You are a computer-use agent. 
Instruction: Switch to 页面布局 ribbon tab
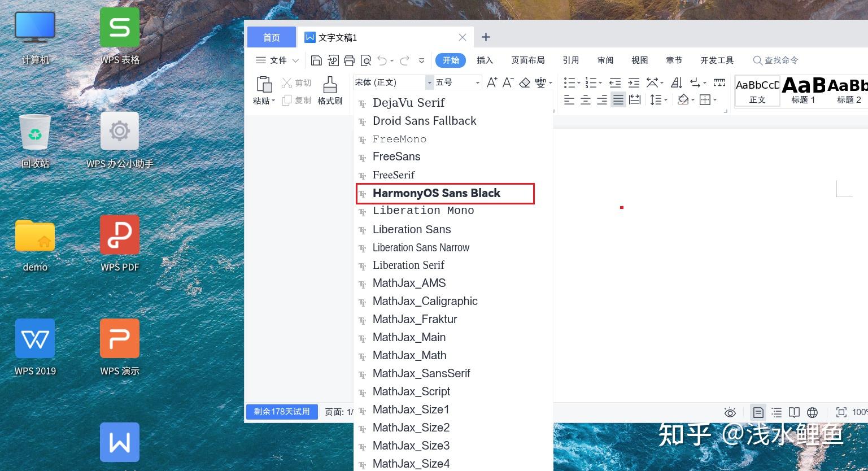tap(528, 60)
